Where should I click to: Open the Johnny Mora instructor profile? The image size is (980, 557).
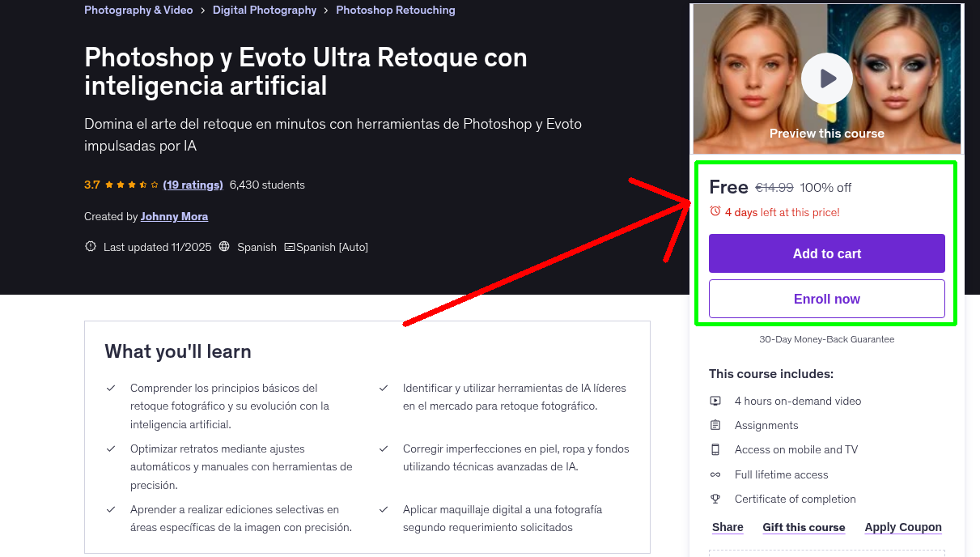(x=174, y=216)
